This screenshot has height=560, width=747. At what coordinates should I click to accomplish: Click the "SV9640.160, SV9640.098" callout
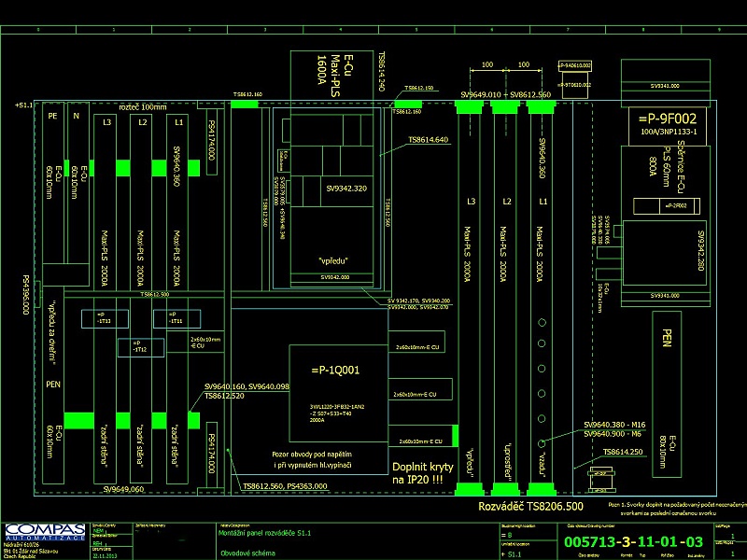tap(247, 386)
